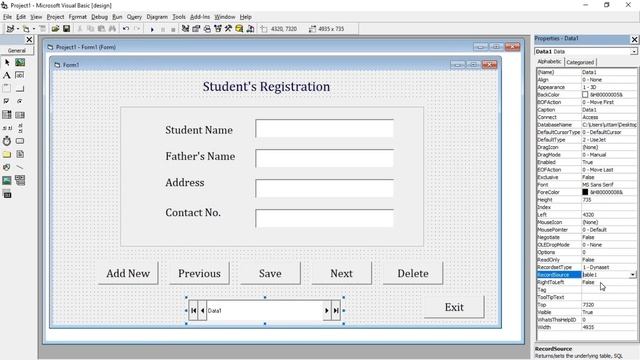Select the DatabaseName property row
The width and height of the screenshot is (640, 360).
587,124
